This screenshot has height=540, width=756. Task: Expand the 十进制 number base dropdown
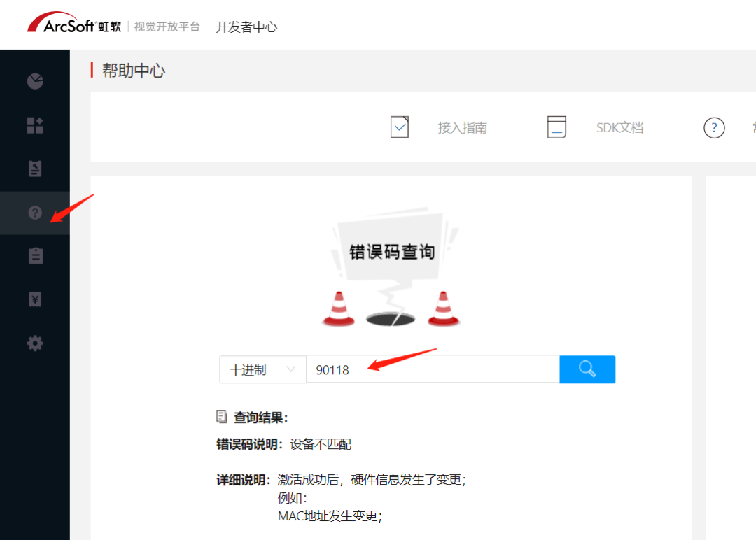pos(262,369)
